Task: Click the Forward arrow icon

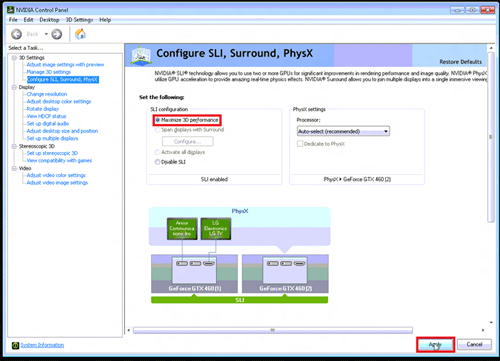Action: pos(57,34)
